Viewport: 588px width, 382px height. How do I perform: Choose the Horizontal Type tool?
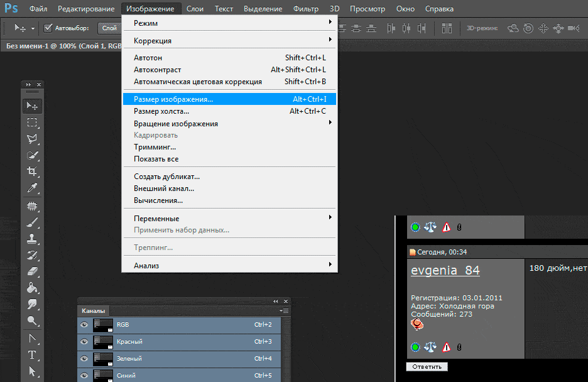(x=32, y=355)
